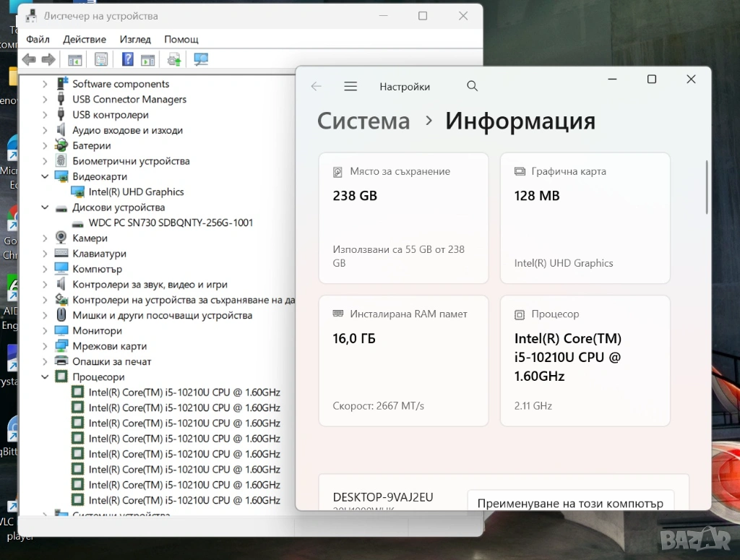Open the Изглед menu
The image size is (740, 560).
(x=135, y=39)
